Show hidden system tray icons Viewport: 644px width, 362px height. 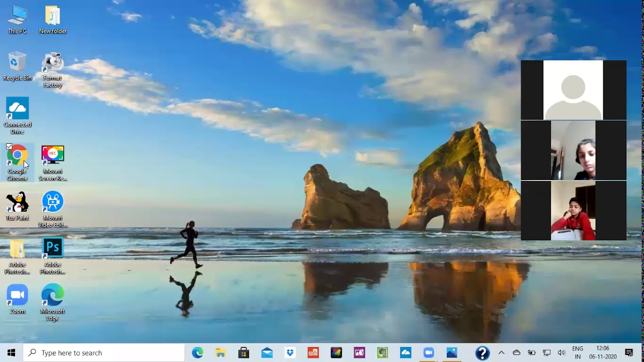click(501, 353)
